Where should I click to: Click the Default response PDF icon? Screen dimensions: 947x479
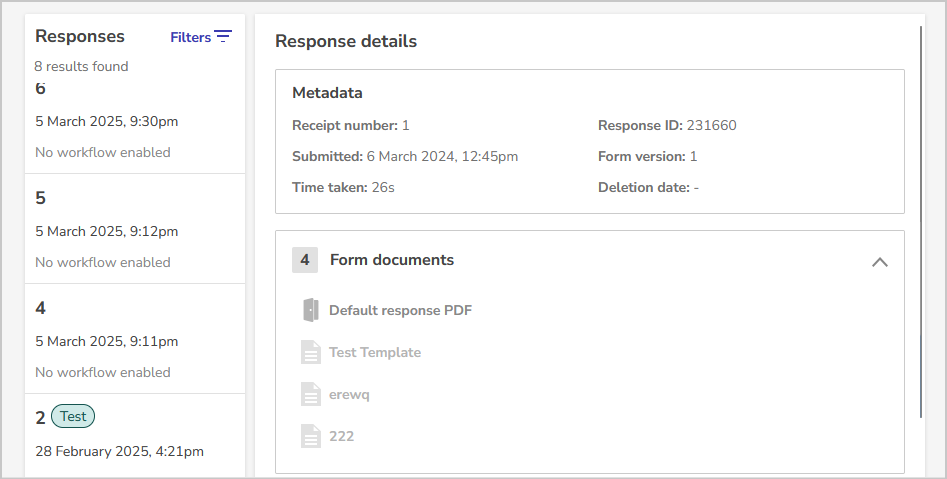pos(310,310)
